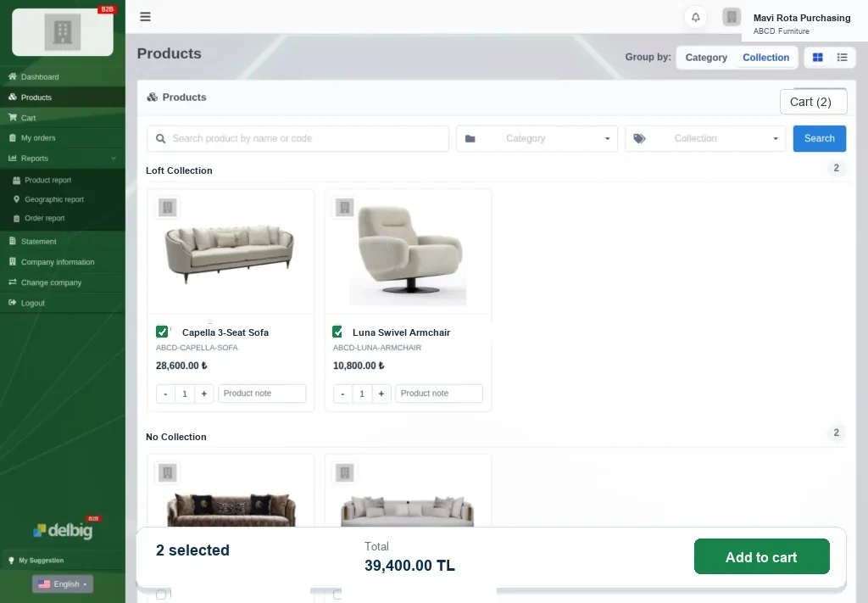Increase Capella sofa quantity with plus
This screenshot has width=868, height=603.
[x=203, y=394]
